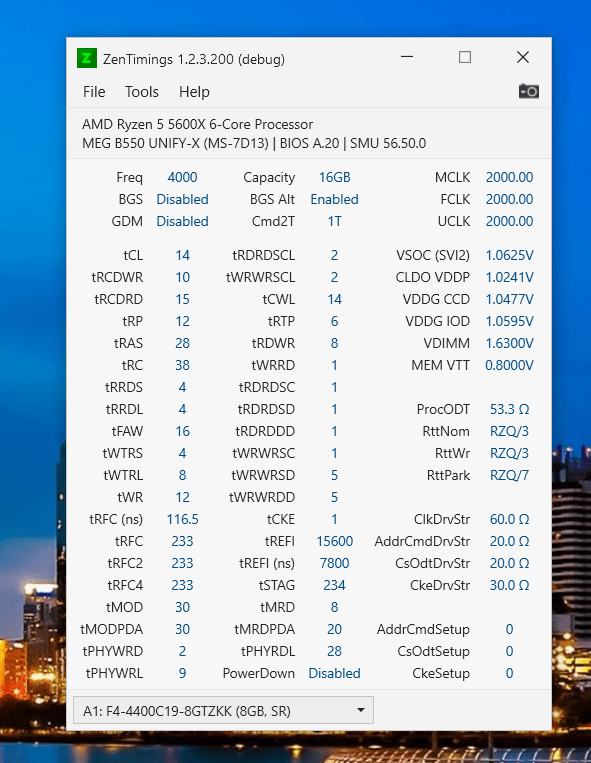Maximize the ZenTimings window
This screenshot has height=763, width=591.
(x=465, y=57)
